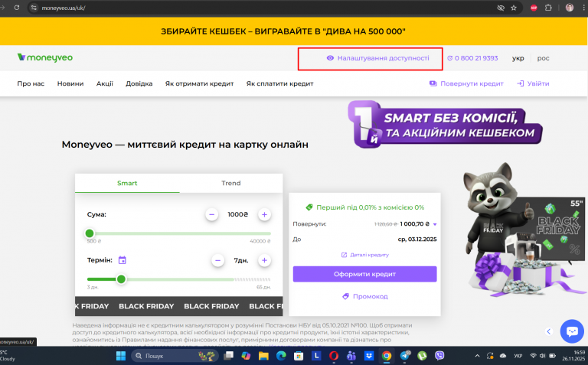Open the Про нас menu item
The width and height of the screenshot is (588, 365).
(x=31, y=83)
